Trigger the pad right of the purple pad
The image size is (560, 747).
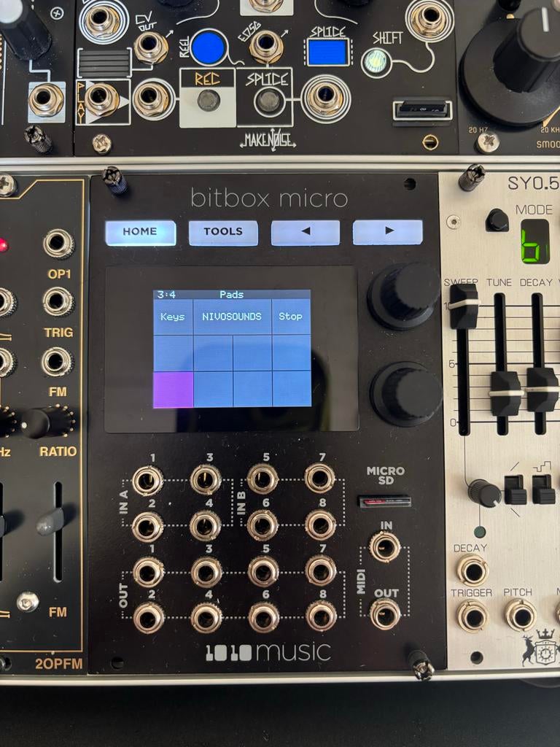(x=213, y=390)
